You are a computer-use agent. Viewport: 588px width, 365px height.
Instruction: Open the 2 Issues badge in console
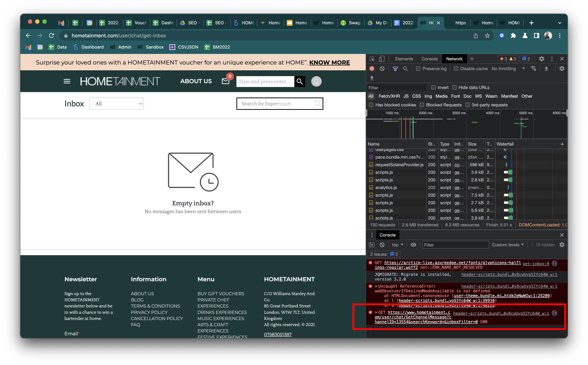point(384,254)
